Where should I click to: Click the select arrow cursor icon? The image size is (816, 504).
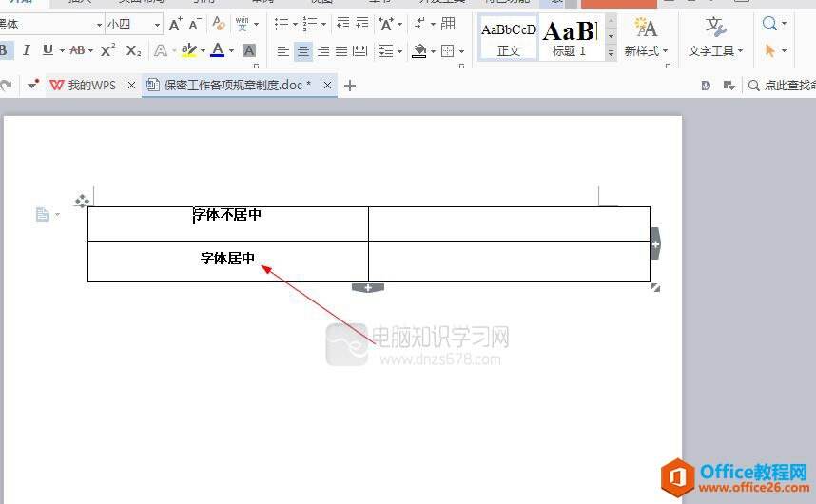coord(769,50)
